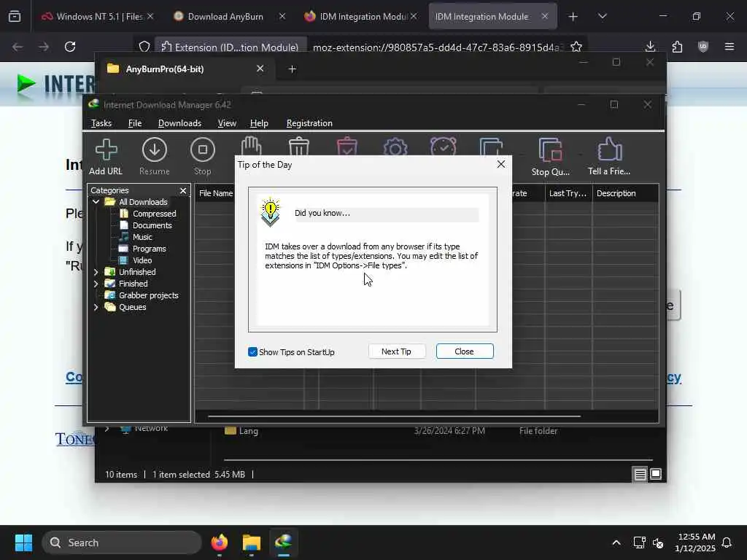Close the Categories panel
The height and width of the screenshot is (560, 747).
point(183,190)
